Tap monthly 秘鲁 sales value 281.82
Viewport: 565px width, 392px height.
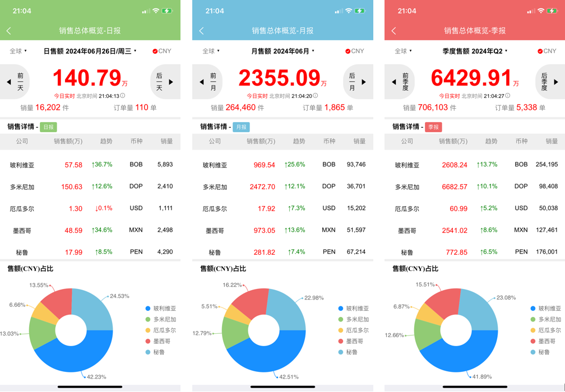264,253
